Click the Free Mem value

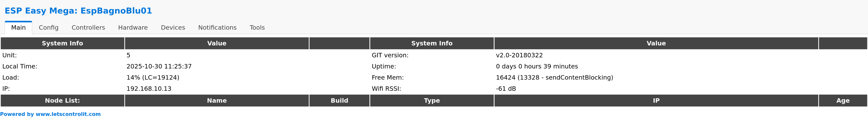[554, 78]
